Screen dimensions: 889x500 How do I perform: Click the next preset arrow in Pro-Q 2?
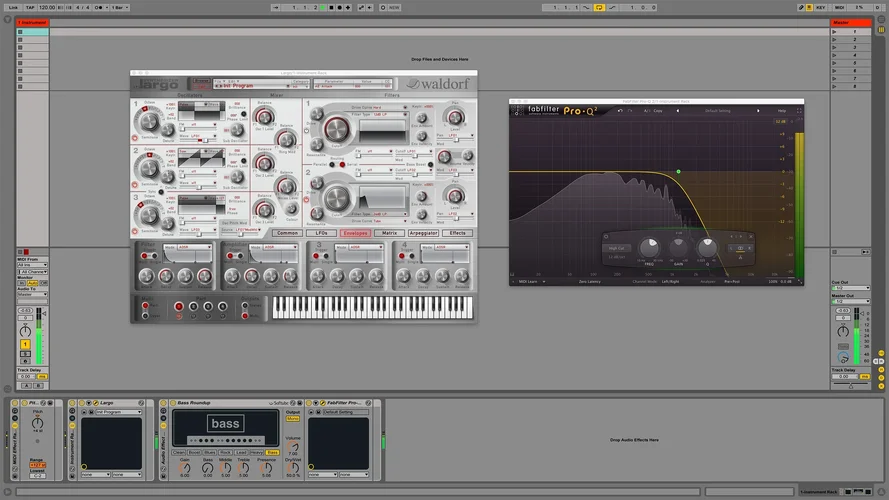coord(758,111)
